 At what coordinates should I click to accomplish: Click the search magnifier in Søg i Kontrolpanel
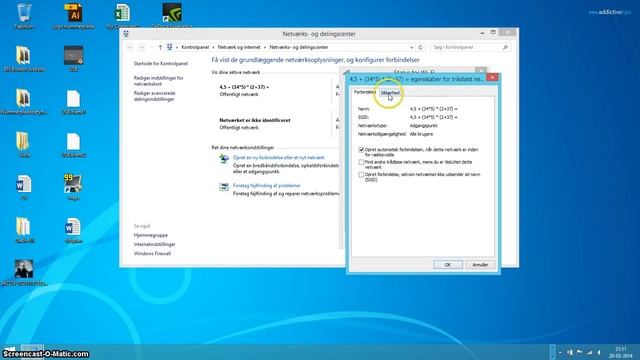pyautogui.click(x=505, y=47)
